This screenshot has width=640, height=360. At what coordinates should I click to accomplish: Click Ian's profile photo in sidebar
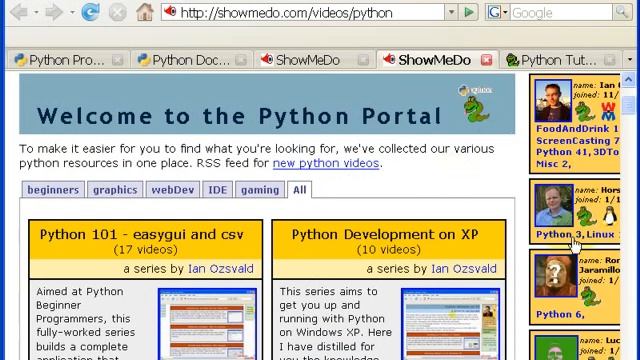tap(553, 100)
